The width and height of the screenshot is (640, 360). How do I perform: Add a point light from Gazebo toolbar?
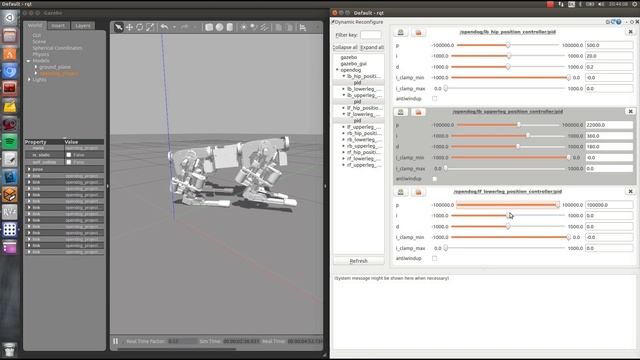tap(244, 27)
